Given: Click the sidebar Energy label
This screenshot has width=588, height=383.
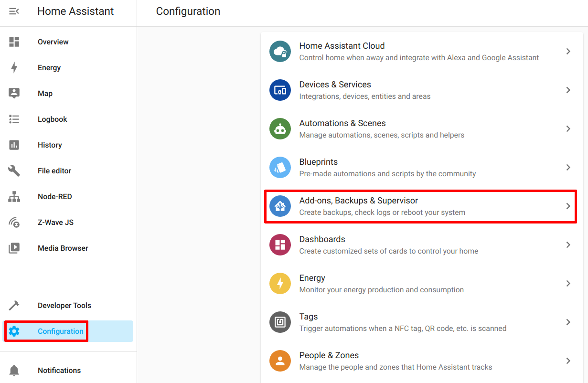Looking at the screenshot, I should point(49,68).
